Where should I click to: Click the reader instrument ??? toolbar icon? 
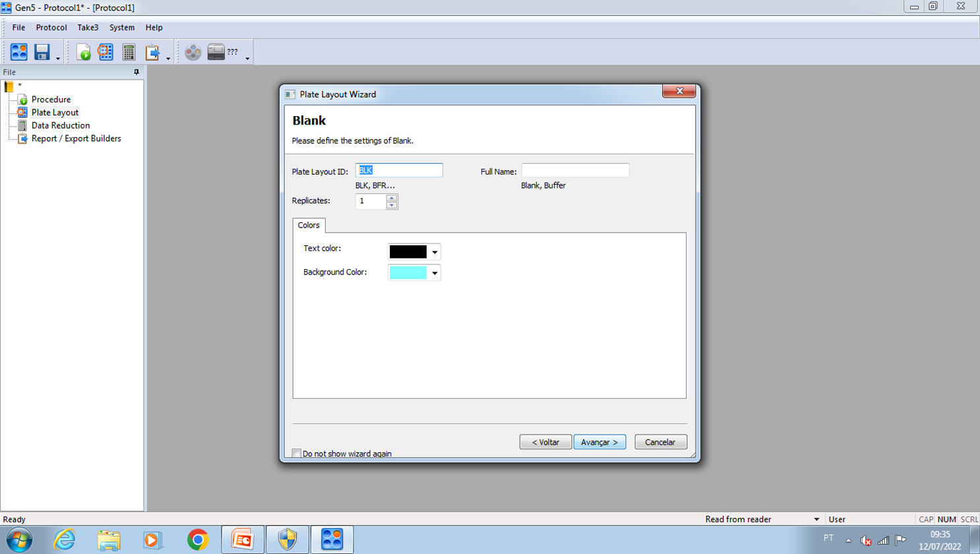coord(222,52)
